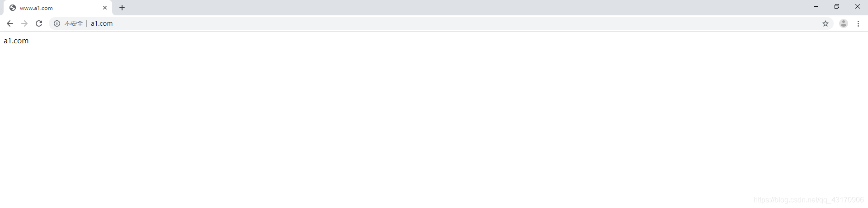Click the blog.csdn.net watermark text

pos(809,199)
